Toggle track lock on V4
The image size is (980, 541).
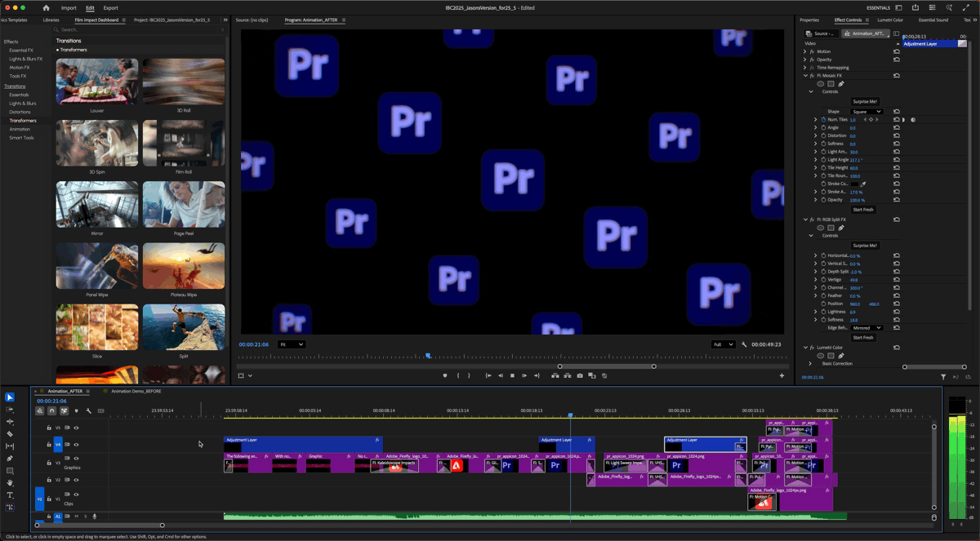tap(49, 445)
